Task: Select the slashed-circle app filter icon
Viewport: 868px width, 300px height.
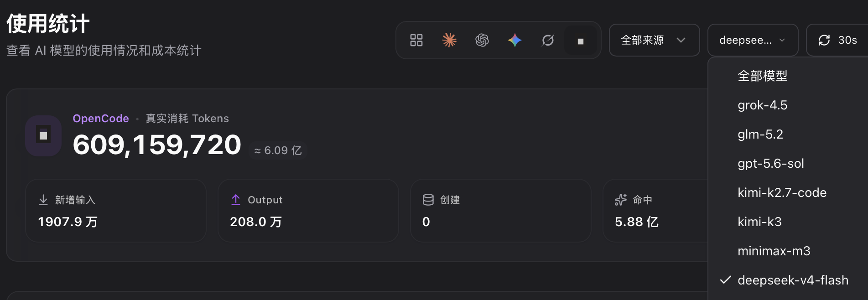Action: 548,40
